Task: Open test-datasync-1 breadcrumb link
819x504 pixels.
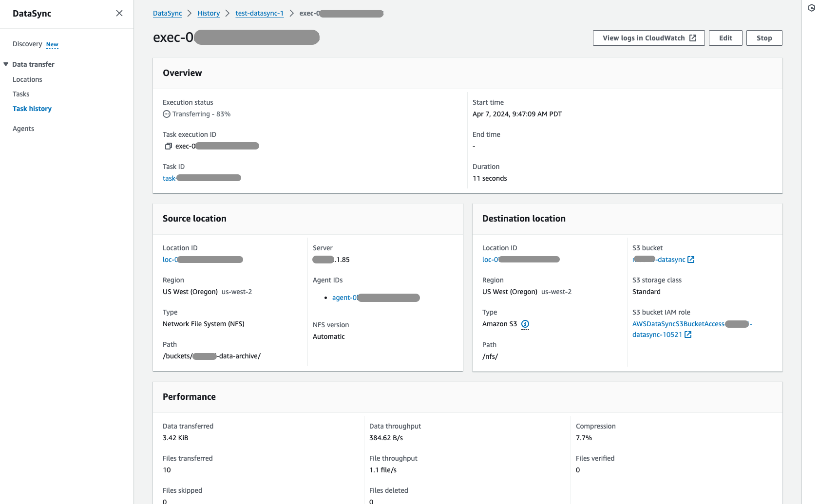Action: (x=259, y=13)
